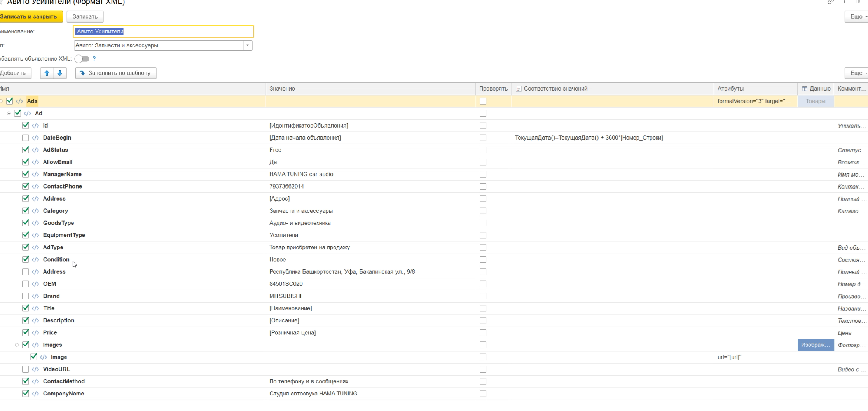Click the XML tag icon of Price row
Viewport: 868px width, 411px height.
35,332
